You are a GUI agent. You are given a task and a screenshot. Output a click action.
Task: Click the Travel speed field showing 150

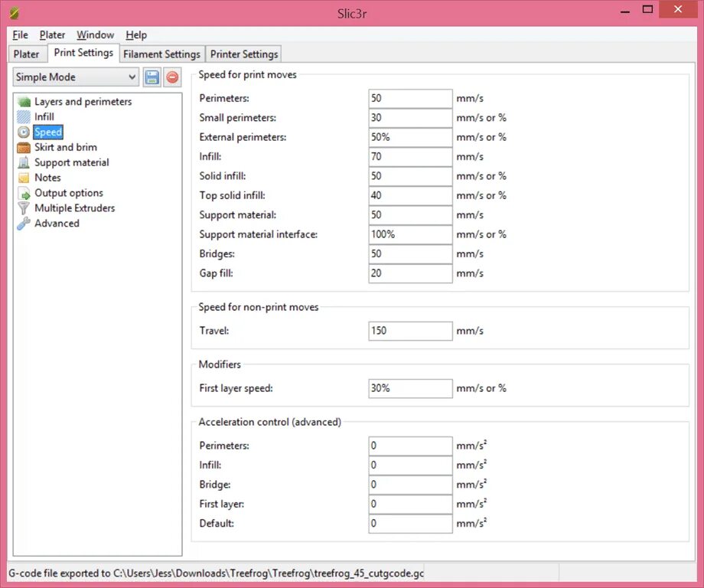pyautogui.click(x=410, y=331)
